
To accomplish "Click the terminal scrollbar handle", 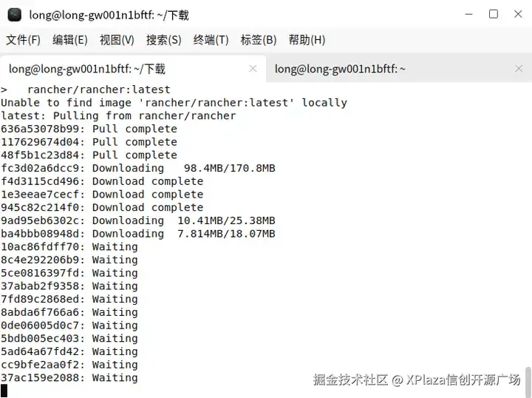I will click(x=528, y=382).
